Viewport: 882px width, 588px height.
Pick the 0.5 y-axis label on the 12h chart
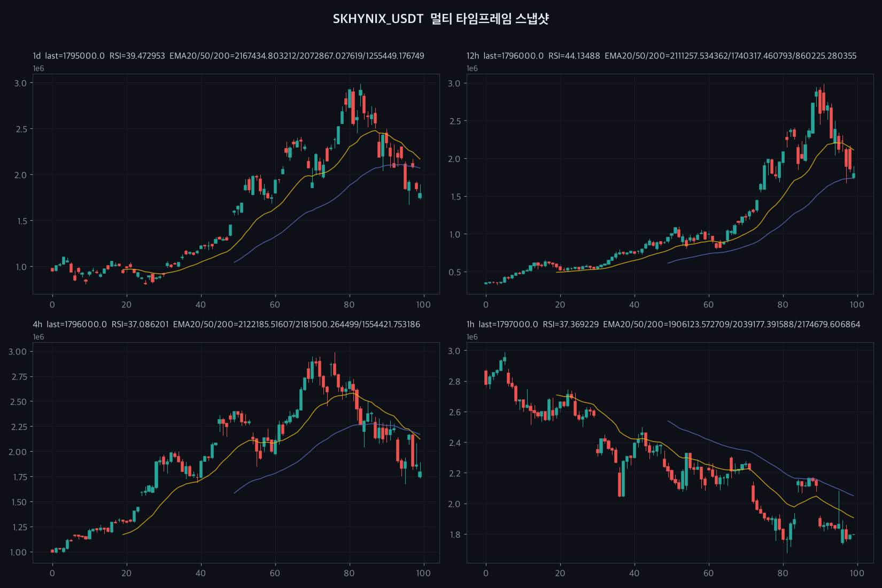click(x=454, y=273)
